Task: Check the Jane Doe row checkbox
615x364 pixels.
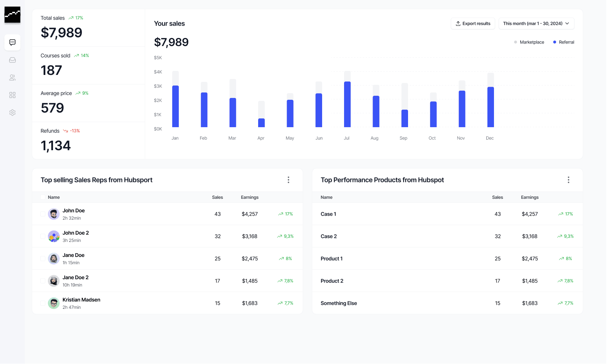Action: (43, 259)
